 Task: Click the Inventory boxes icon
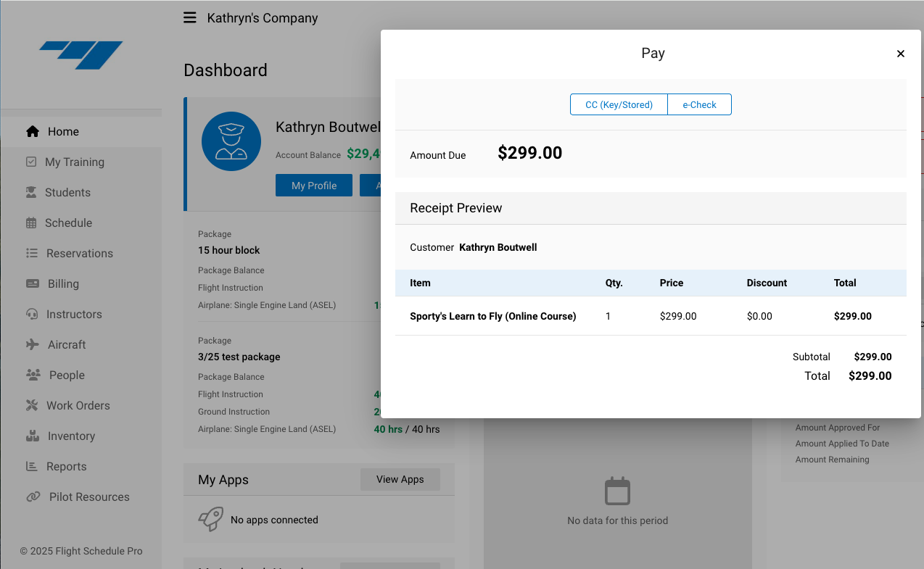point(32,436)
